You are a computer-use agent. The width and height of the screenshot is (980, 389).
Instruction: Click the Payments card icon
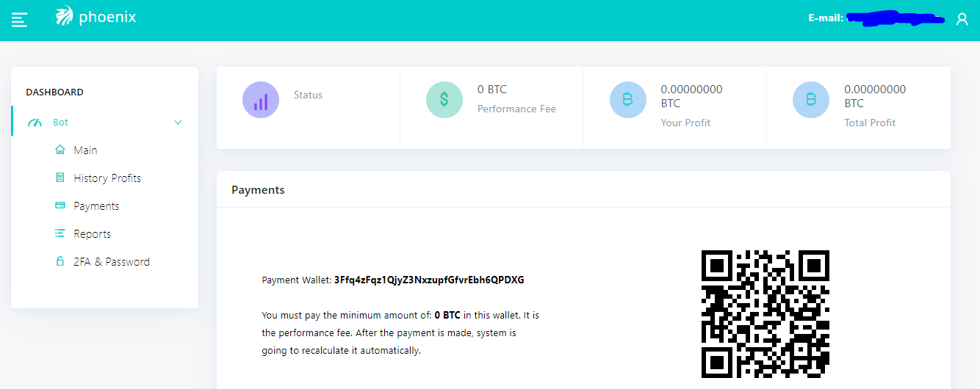coord(60,206)
